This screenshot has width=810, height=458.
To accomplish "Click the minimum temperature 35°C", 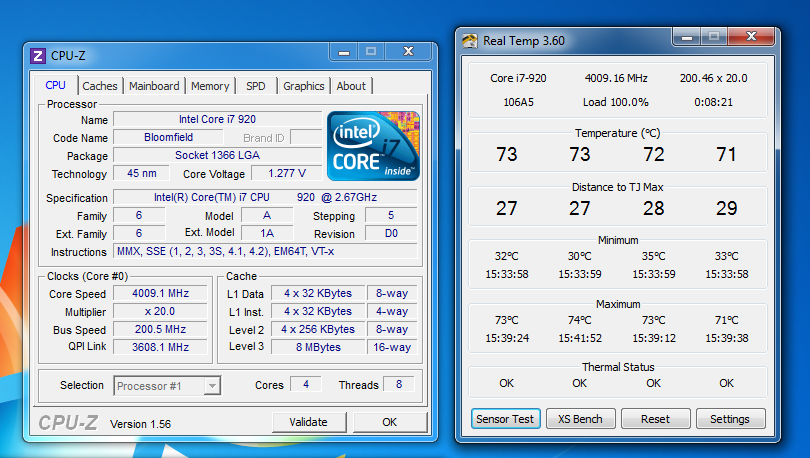I will 653,256.
